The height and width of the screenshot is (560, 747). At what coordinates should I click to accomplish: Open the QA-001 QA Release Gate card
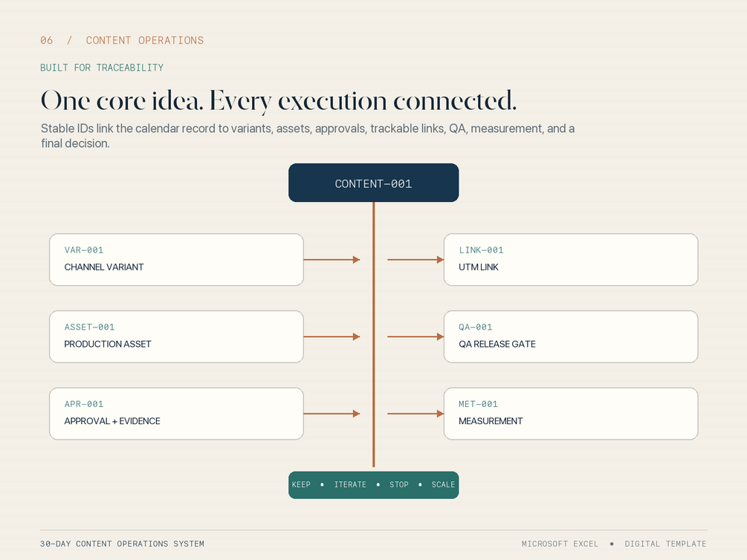click(571, 336)
